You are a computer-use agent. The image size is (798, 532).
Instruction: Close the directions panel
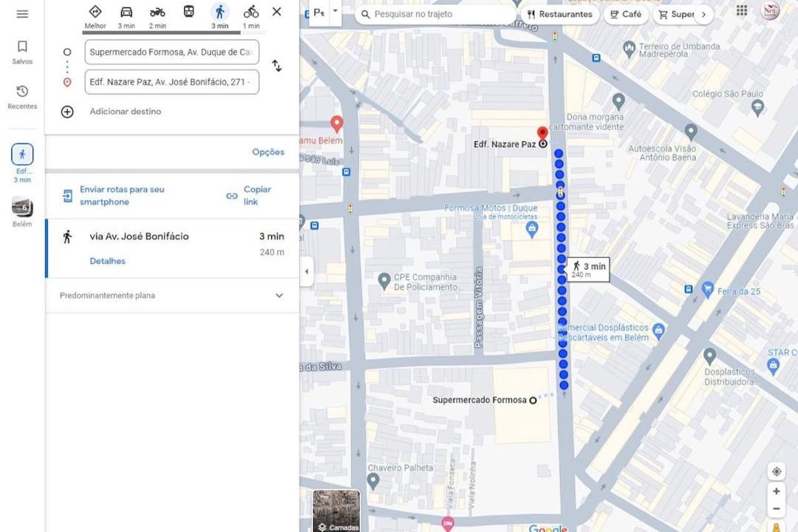(277, 11)
